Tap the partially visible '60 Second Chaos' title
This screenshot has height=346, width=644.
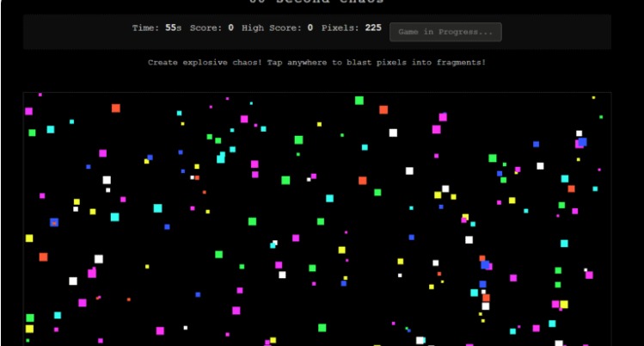(316, 3)
